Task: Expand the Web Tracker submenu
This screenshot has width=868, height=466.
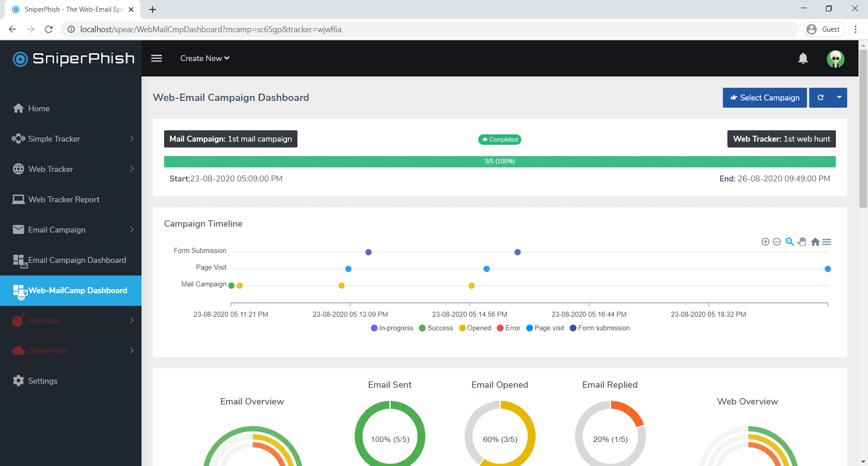Action: coord(132,169)
